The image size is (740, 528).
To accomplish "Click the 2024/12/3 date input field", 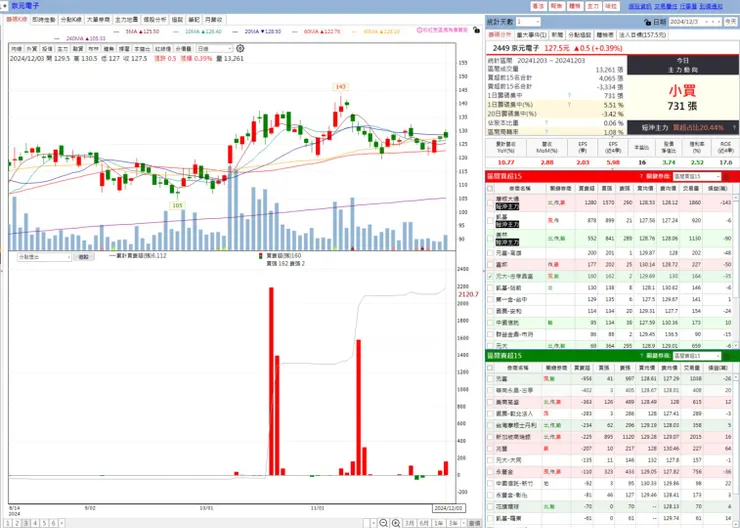I will pyautogui.click(x=685, y=22).
